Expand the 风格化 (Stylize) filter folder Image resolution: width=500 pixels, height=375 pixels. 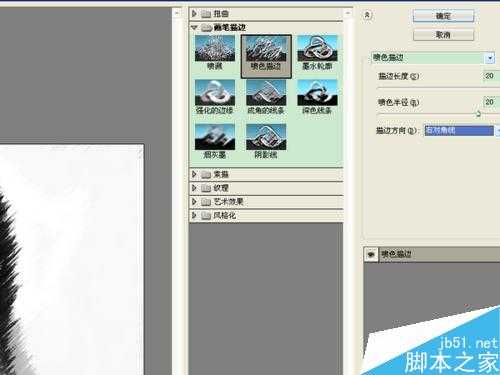tap(194, 215)
